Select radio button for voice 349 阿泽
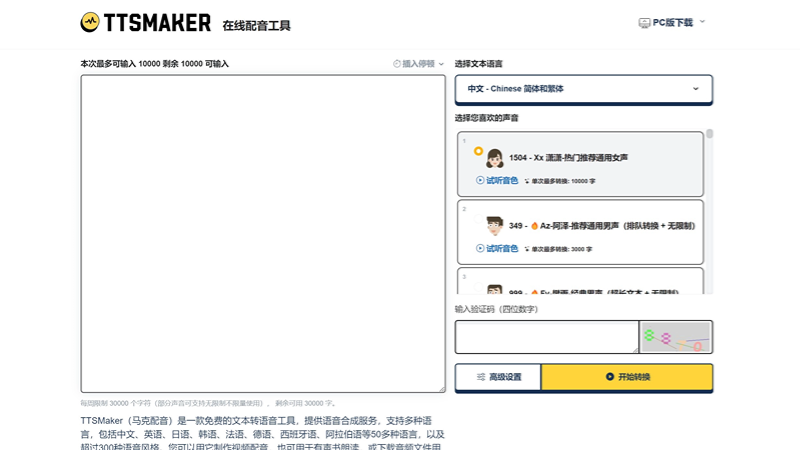800x450 pixels. click(x=478, y=219)
